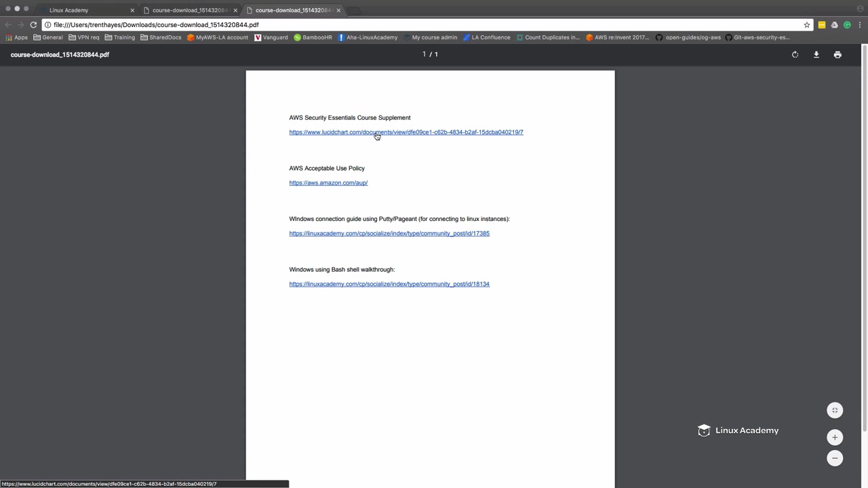This screenshot has height=488, width=868.
Task: Click the page vertical scrollbar
Action: [865, 237]
